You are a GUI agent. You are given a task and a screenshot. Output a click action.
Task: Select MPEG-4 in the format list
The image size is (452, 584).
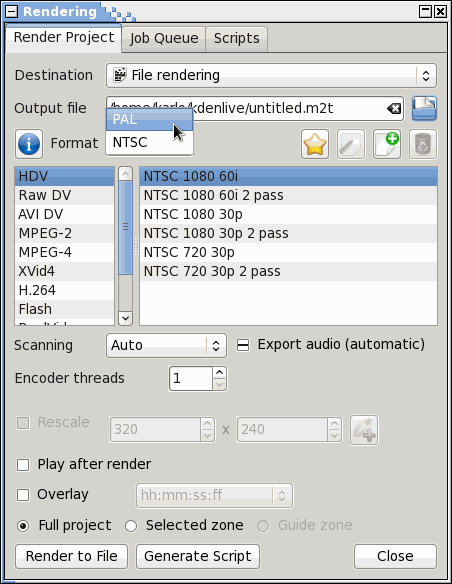pos(64,253)
